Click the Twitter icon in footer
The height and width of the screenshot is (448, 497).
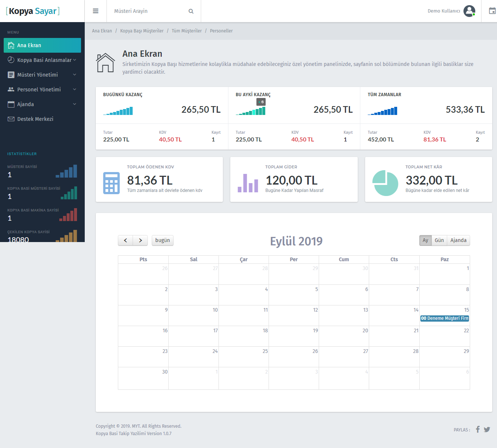487,429
